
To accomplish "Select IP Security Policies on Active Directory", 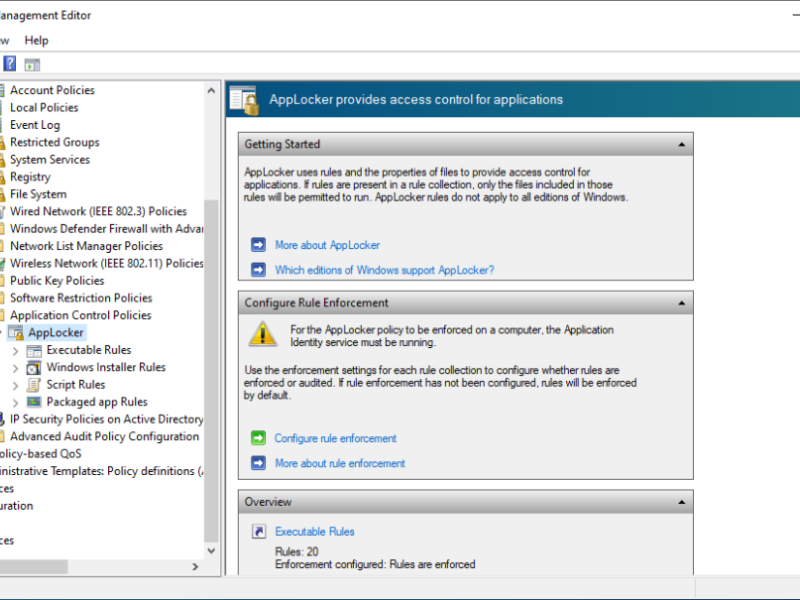I will coord(106,419).
